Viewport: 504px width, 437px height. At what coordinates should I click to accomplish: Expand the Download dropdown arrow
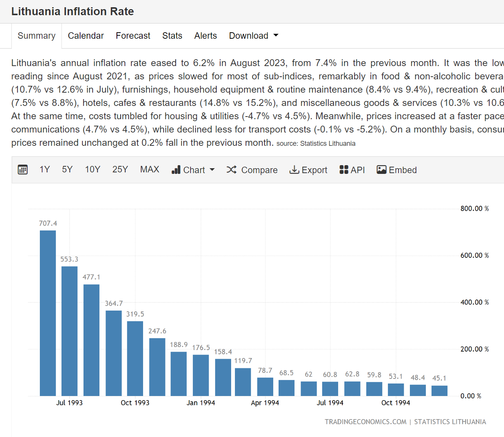coord(276,35)
